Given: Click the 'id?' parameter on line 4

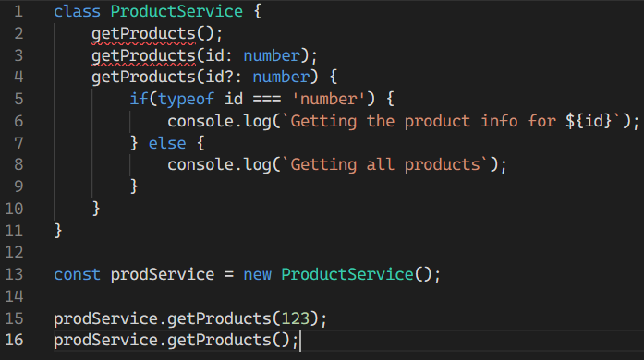Looking at the screenshot, I should (x=219, y=77).
